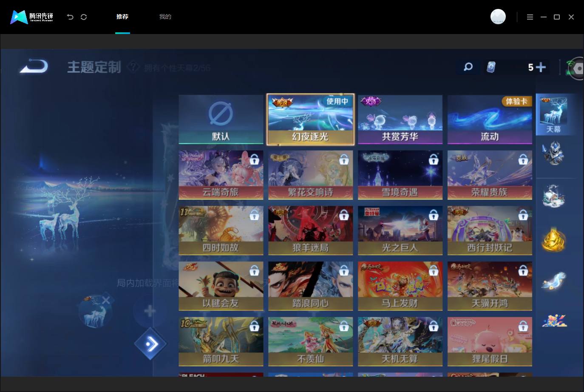
Task: Open the locked 四时如故 theme
Action: coord(221,230)
